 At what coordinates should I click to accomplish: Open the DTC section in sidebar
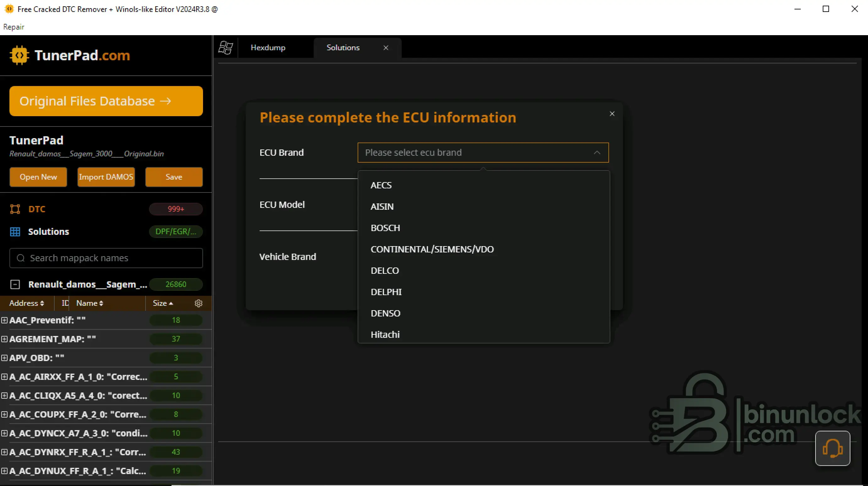[x=37, y=209]
